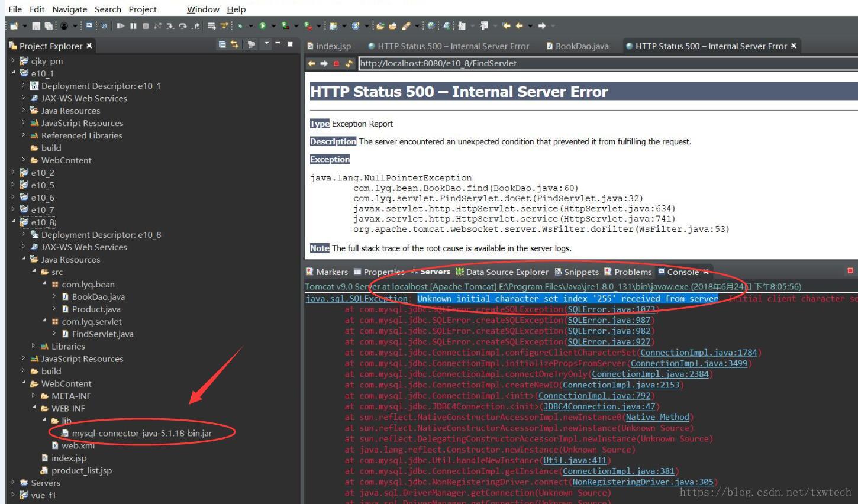
Task: Go forward in the internal browser
Action: pos(324,63)
